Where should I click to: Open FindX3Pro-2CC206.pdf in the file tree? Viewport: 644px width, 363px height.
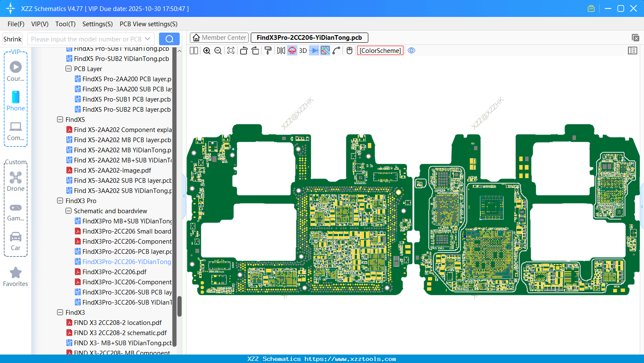click(x=114, y=272)
